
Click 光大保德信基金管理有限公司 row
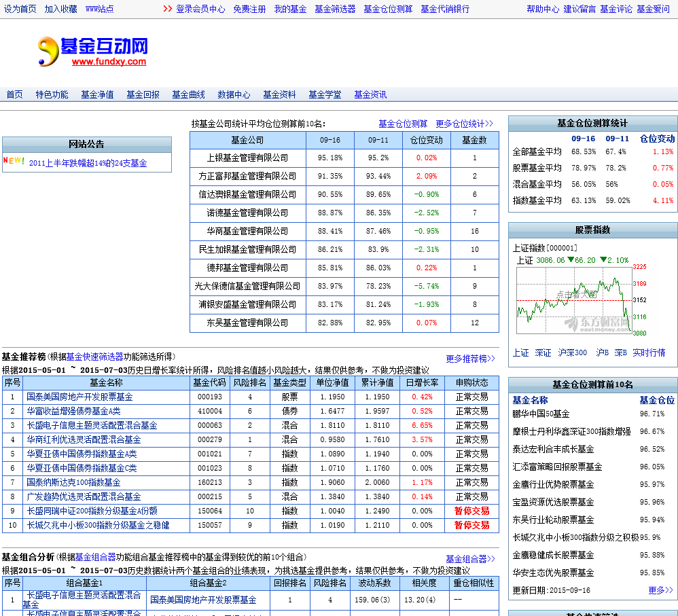point(344,286)
